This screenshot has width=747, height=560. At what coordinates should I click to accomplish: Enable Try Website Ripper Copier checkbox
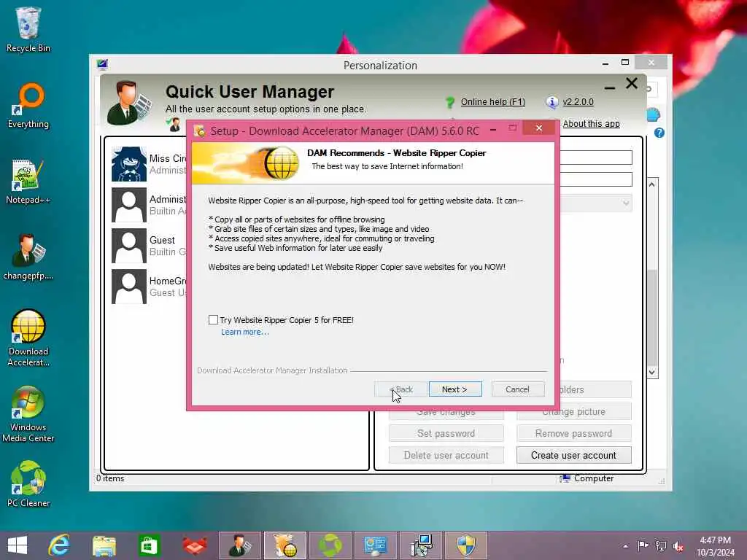(x=213, y=319)
